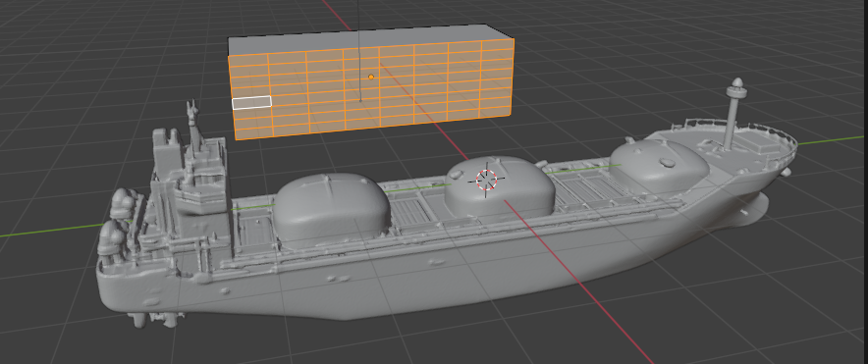
Task: Select the grey top face of the box
Action: point(371,40)
